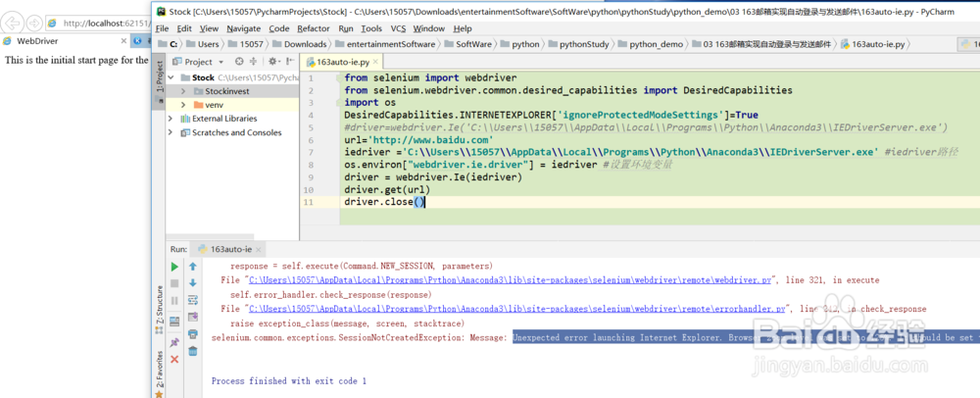This screenshot has width=980, height=398.
Task: Click IE browser back arrow button
Action: (13, 24)
